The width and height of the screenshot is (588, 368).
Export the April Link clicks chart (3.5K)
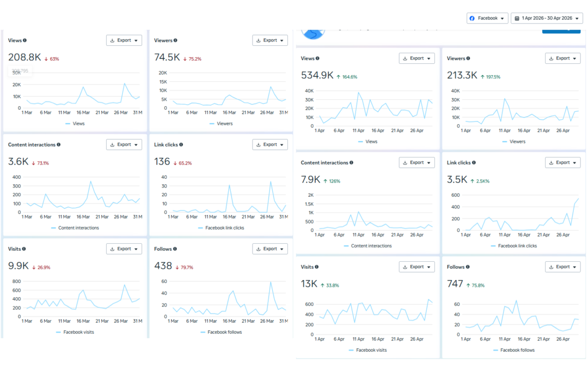click(563, 162)
